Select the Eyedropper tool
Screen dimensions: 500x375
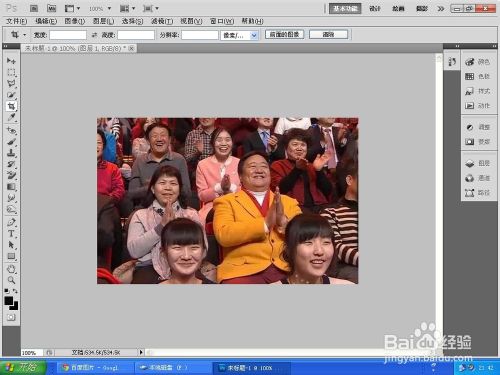coord(11,117)
